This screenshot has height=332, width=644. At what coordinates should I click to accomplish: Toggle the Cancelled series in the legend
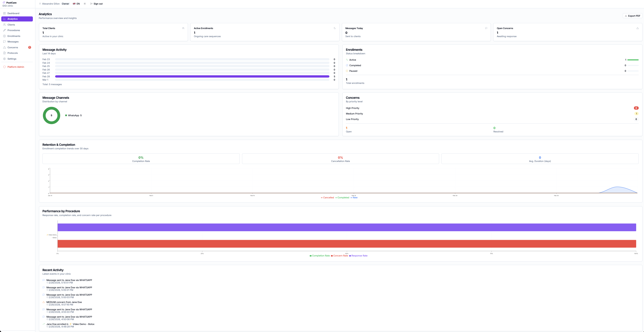(327, 197)
